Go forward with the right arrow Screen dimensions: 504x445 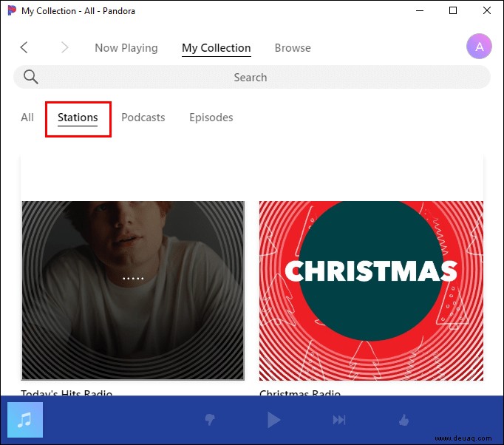[x=64, y=47]
